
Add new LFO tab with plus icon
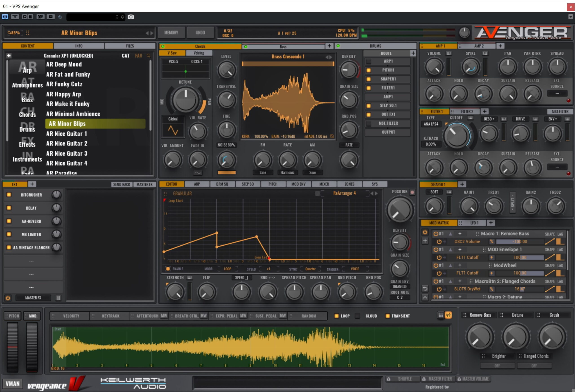[x=491, y=223]
